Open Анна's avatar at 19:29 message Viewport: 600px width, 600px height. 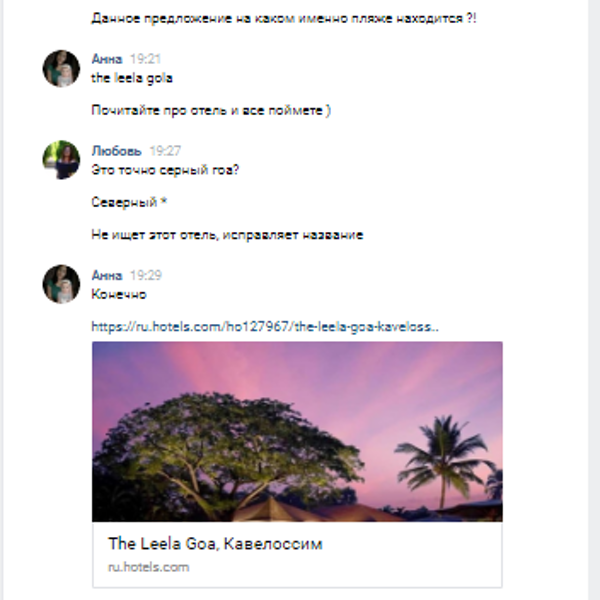[x=61, y=284]
